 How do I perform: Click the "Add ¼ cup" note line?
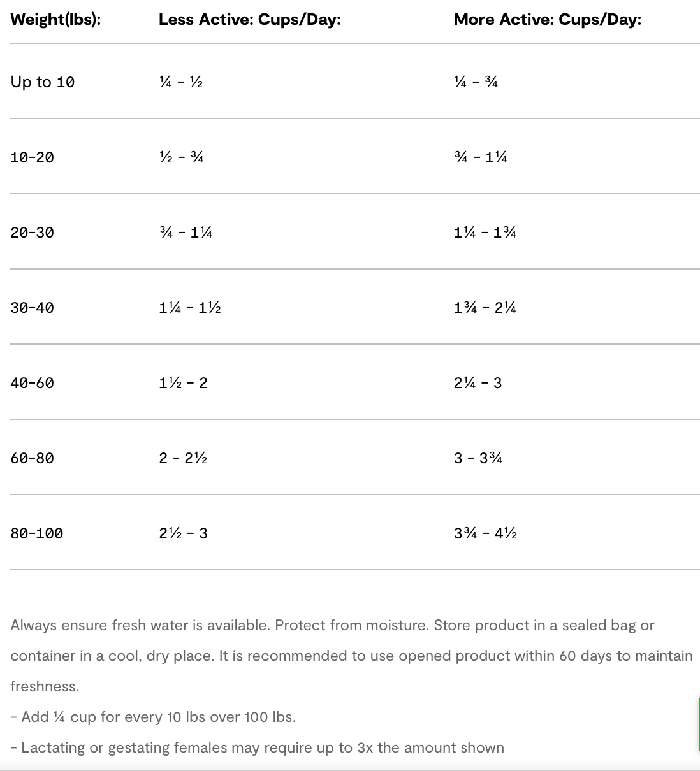(153, 717)
